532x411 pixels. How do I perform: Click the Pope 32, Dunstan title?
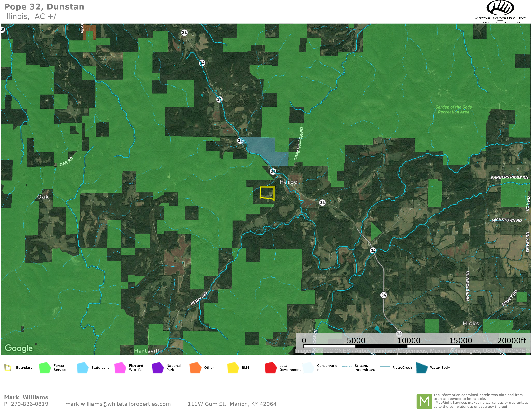click(x=44, y=7)
